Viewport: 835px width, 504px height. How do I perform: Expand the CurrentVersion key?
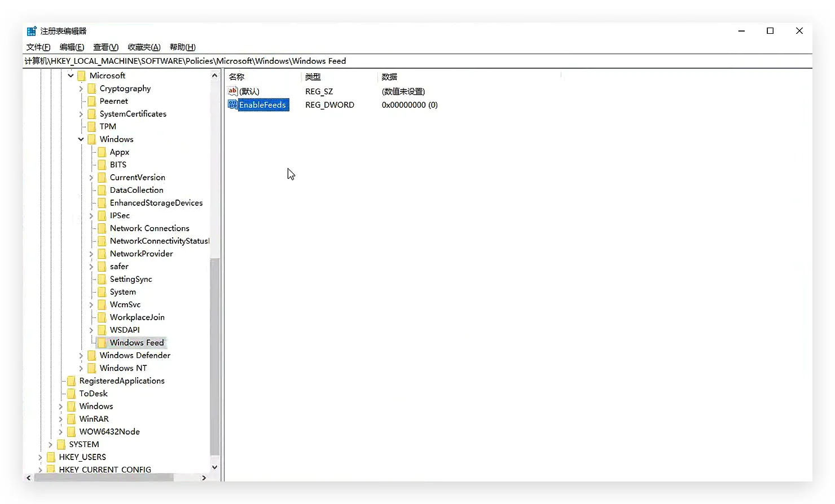pyautogui.click(x=91, y=178)
